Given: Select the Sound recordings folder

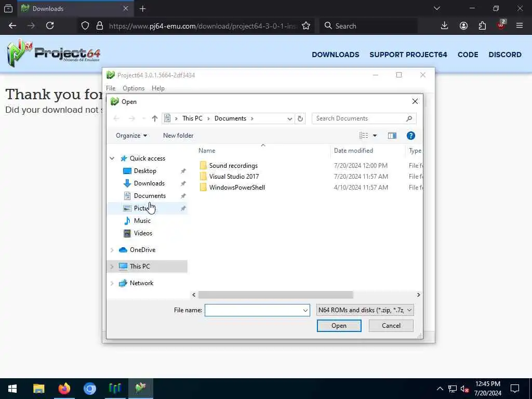Looking at the screenshot, I should 233,166.
